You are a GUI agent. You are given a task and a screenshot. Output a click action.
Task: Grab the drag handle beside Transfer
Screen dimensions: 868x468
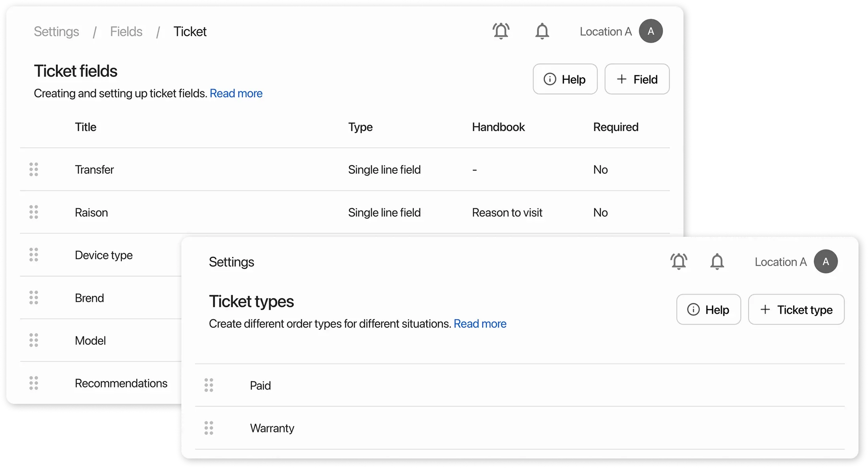pos(33,169)
